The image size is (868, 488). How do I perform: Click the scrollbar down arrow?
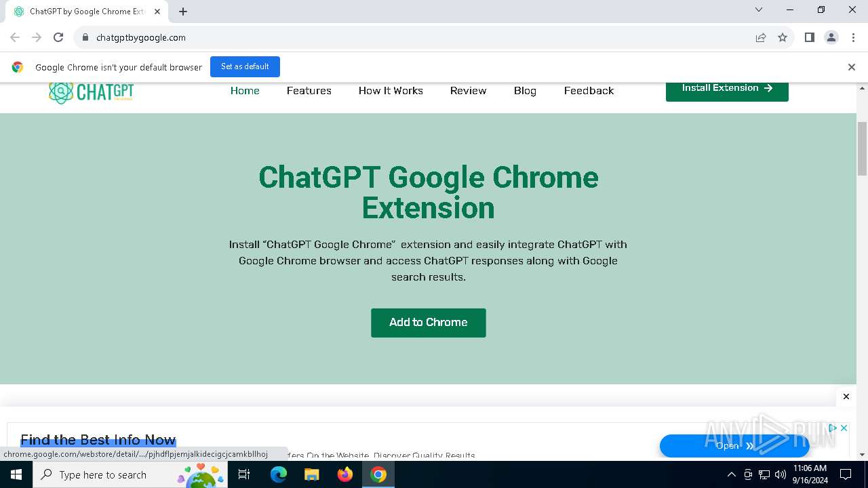point(863,455)
